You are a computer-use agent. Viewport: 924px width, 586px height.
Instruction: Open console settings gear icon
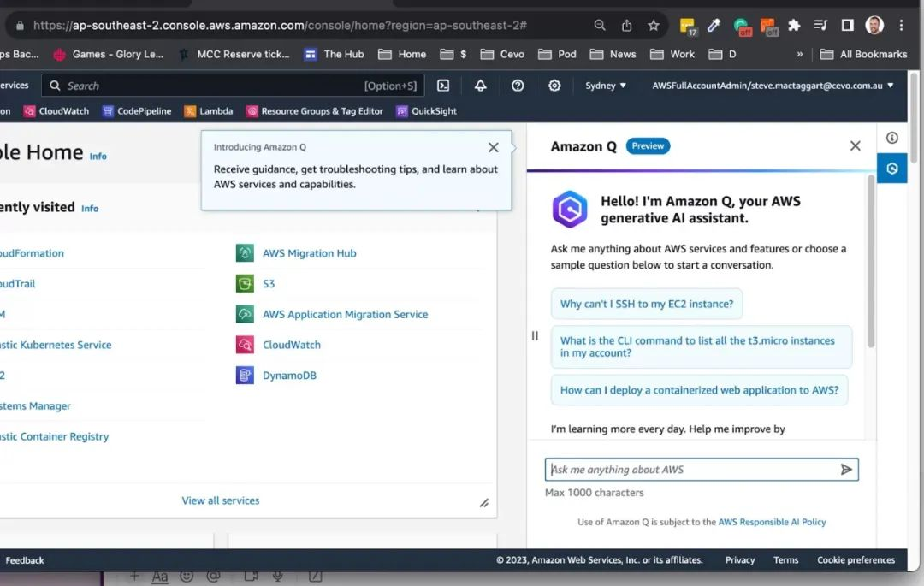click(554, 86)
